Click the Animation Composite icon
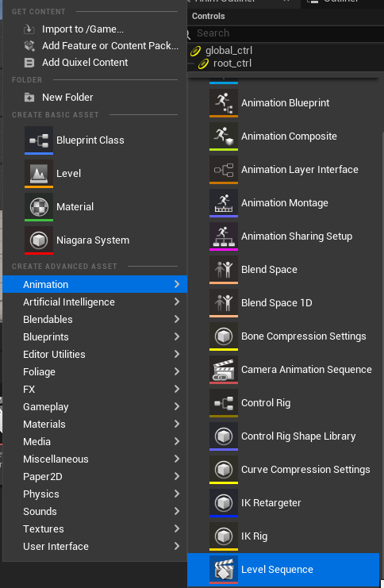Screen dimensions: 384x588 click(x=224, y=136)
